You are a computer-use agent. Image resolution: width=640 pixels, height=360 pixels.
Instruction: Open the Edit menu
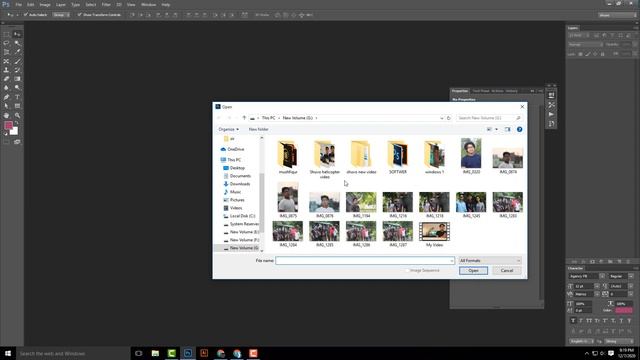point(31,4)
